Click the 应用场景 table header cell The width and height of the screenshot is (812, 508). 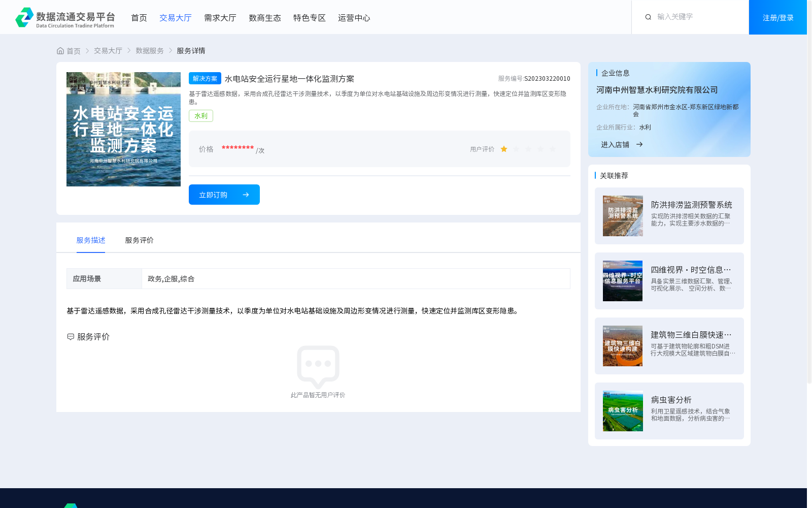pyautogui.click(x=104, y=278)
